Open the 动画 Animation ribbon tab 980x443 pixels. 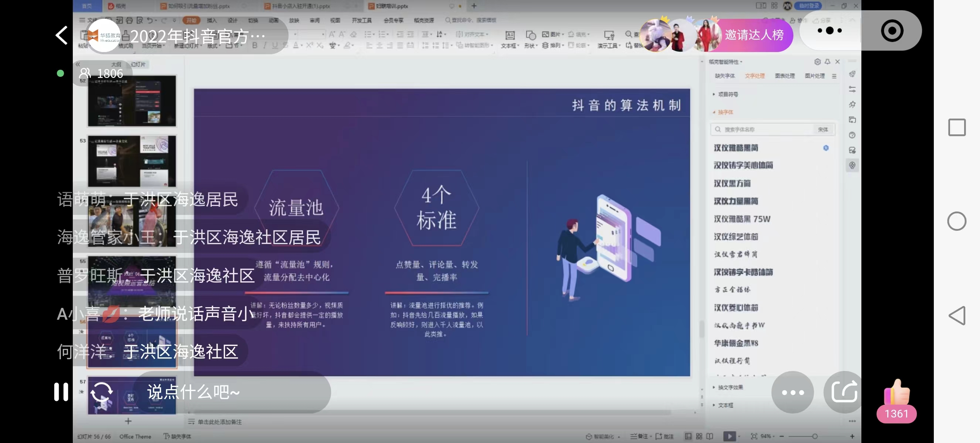tap(273, 20)
